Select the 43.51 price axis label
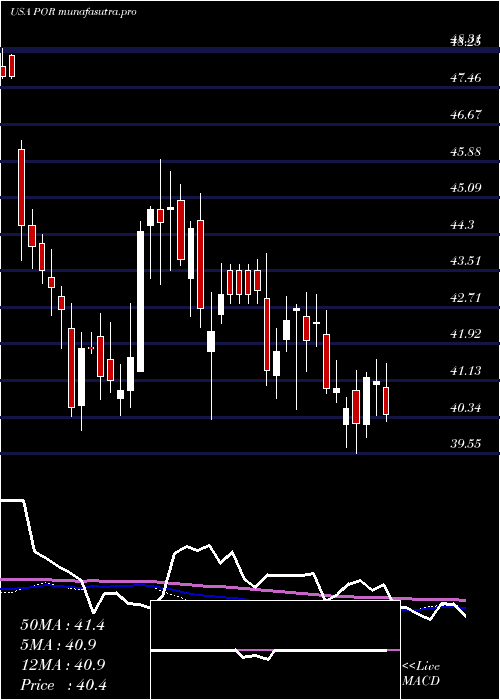The height and width of the screenshot is (700, 500). pyautogui.click(x=466, y=261)
